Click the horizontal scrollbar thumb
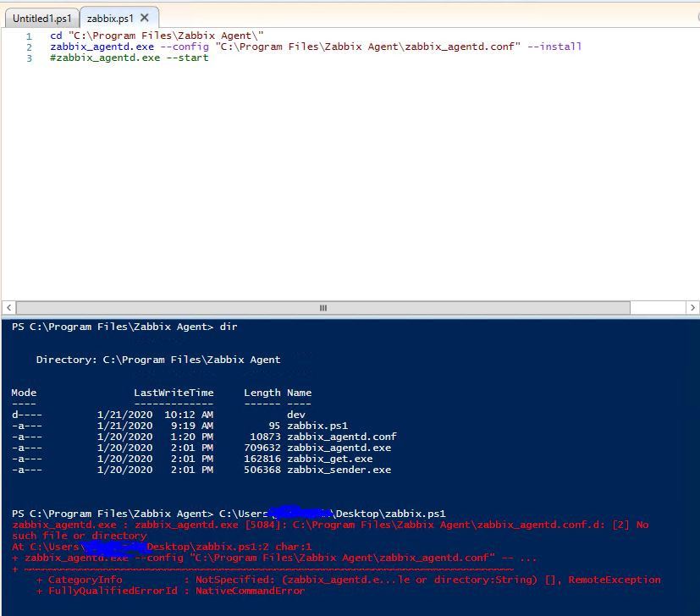 coord(322,307)
